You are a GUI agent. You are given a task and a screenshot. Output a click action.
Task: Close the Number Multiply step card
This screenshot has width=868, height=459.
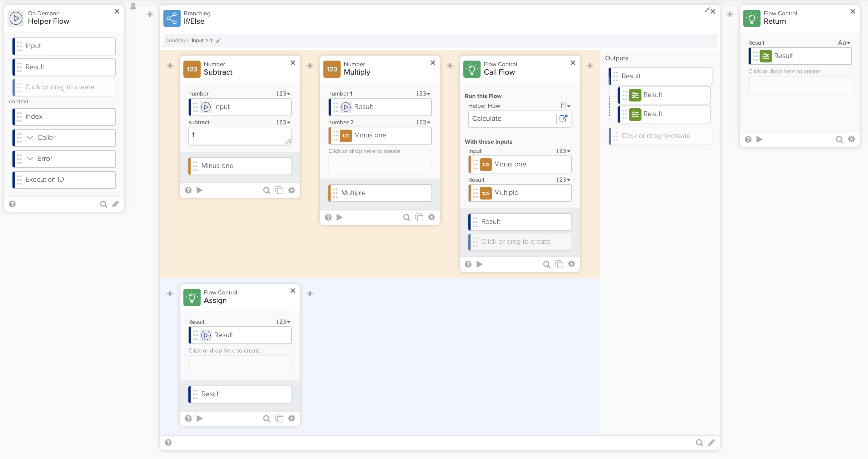point(432,63)
